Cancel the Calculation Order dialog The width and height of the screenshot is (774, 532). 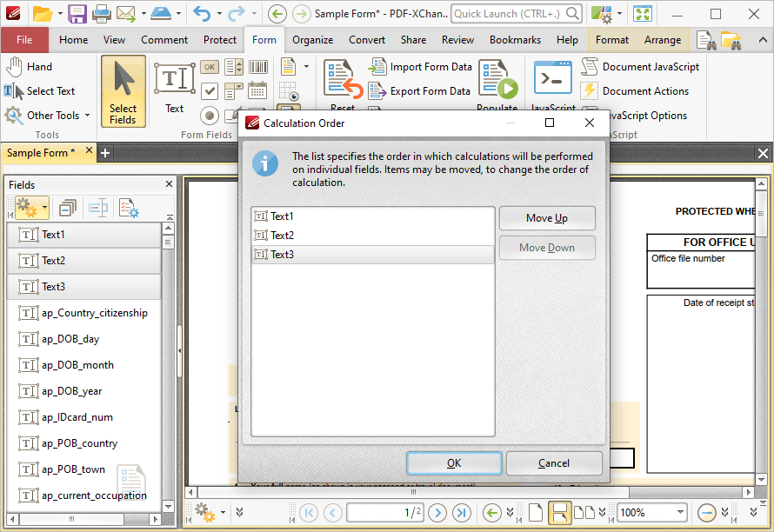point(554,463)
